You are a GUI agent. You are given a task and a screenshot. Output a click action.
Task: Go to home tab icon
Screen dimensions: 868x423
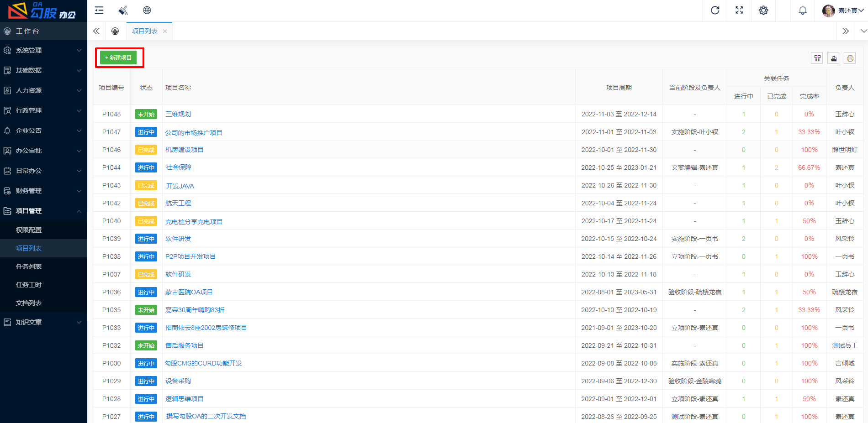[x=115, y=31]
